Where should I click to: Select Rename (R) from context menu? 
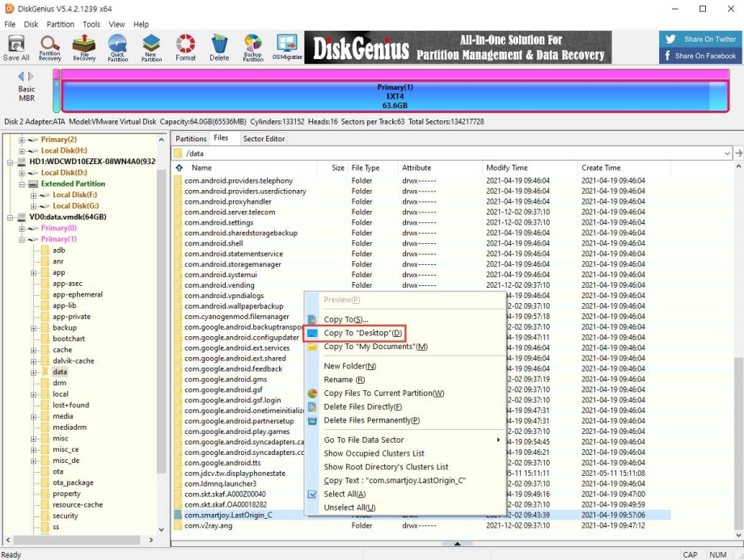pos(344,380)
